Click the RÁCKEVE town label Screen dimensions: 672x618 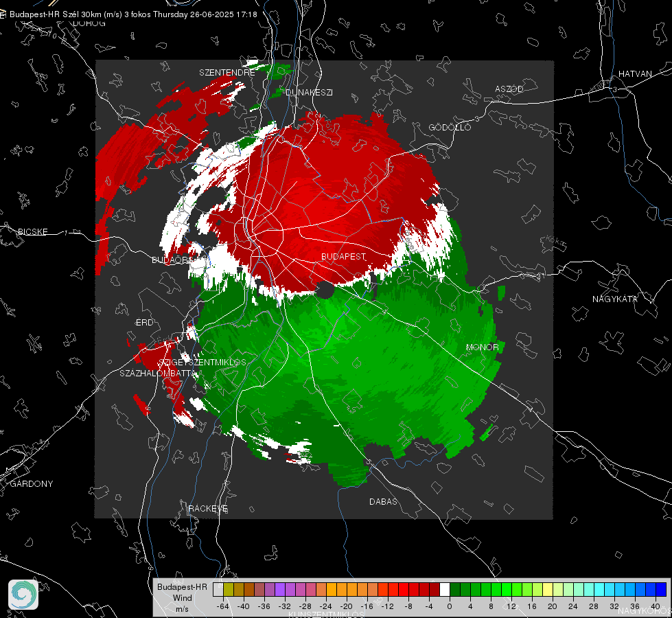208,509
